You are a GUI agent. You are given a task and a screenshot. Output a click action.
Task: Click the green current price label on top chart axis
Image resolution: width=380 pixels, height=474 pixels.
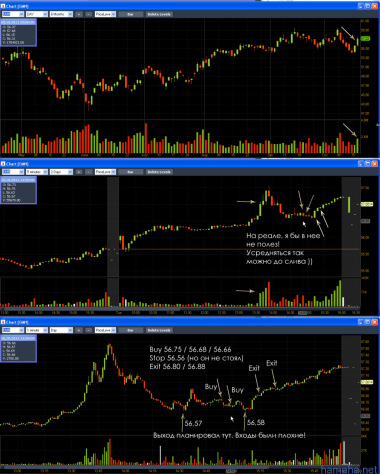click(x=365, y=39)
